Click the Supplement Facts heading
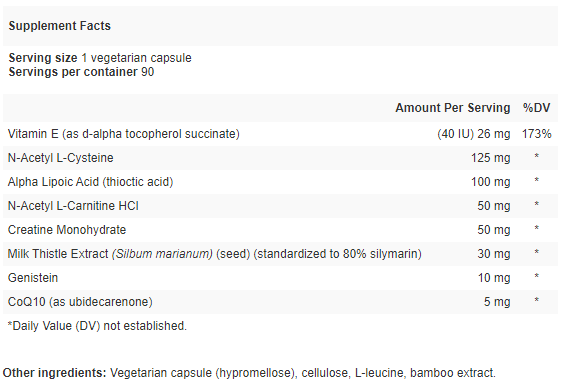This screenshot has height=384, width=564. coord(60,26)
